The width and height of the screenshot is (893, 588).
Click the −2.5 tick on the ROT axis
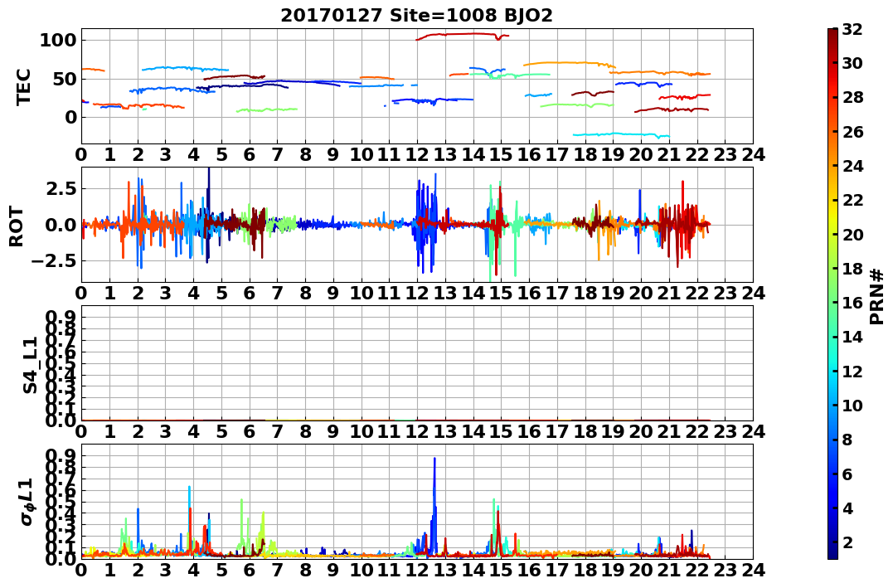(54, 261)
